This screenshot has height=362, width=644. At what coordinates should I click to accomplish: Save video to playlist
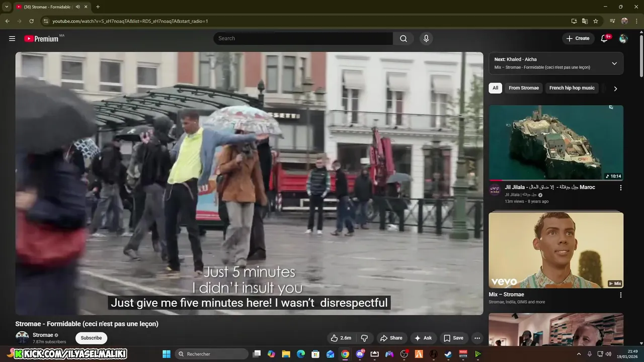point(453,338)
